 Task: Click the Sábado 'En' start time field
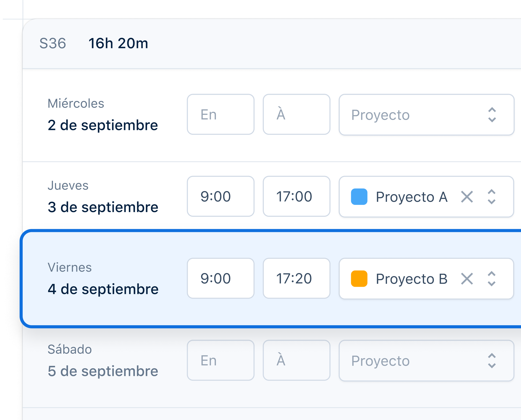(x=220, y=360)
